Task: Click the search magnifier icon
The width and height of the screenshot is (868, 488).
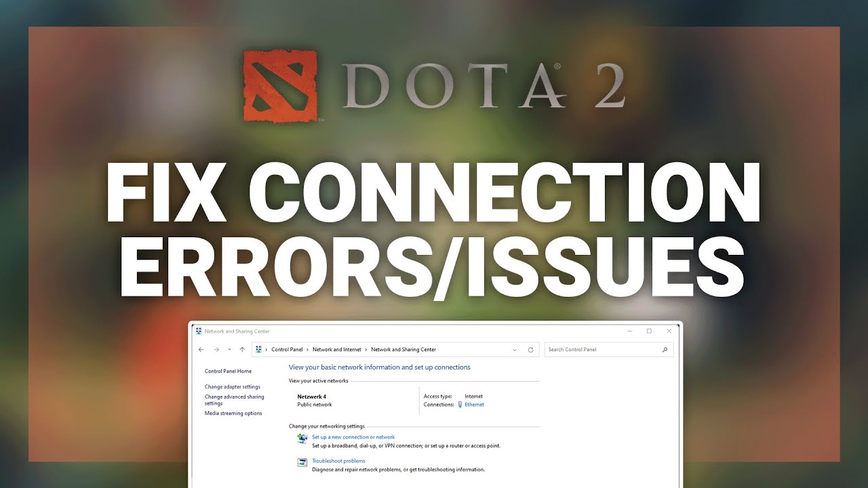Action: tap(665, 350)
